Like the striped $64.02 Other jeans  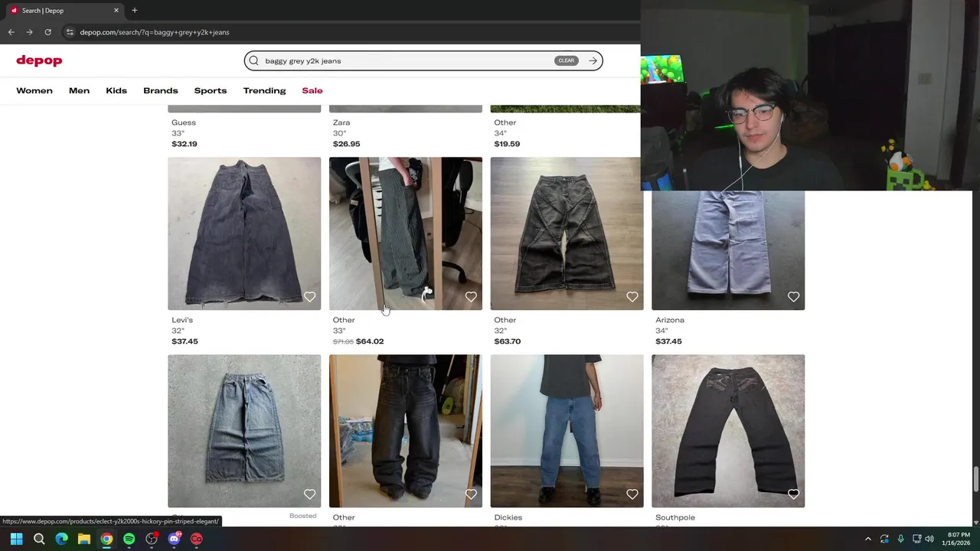pyautogui.click(x=471, y=297)
